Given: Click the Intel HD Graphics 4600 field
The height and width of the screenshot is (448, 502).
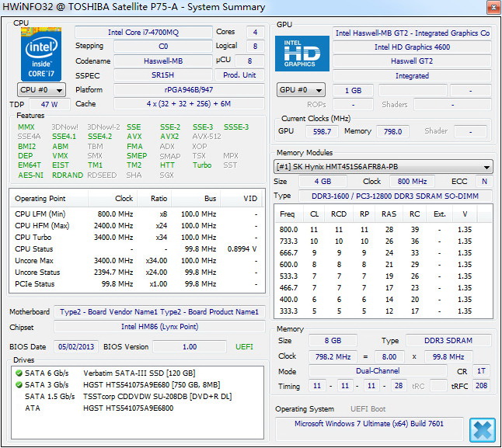Looking at the screenshot, I should click(x=412, y=47).
